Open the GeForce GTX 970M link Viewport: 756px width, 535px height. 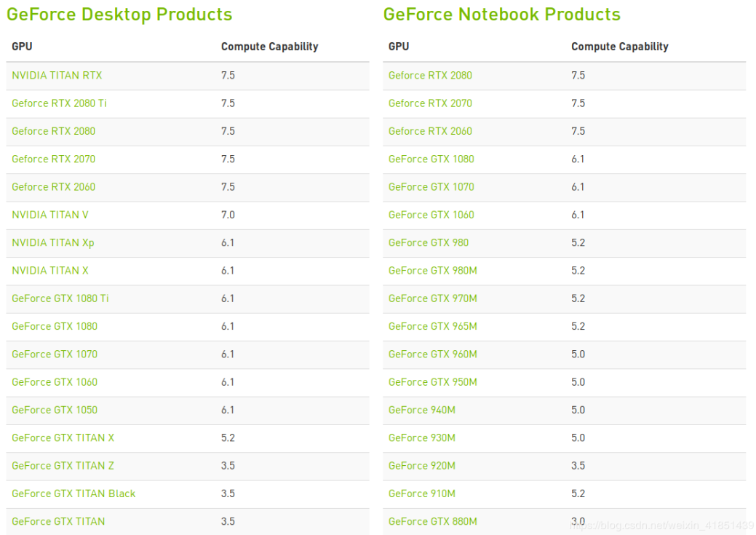pyautogui.click(x=433, y=298)
